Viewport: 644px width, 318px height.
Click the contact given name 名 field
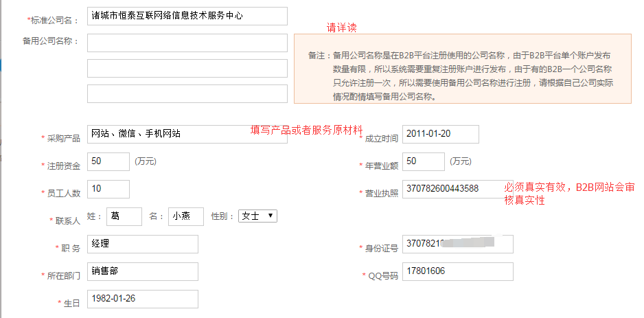186,216
